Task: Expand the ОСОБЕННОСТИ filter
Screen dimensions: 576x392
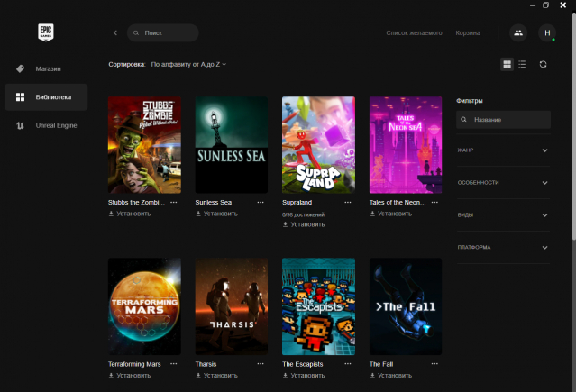Action: (x=503, y=183)
